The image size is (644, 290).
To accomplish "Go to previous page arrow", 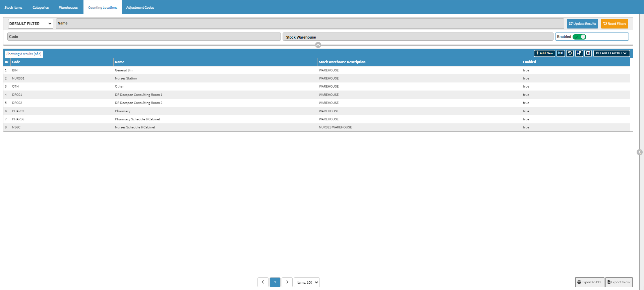I will [x=263, y=282].
